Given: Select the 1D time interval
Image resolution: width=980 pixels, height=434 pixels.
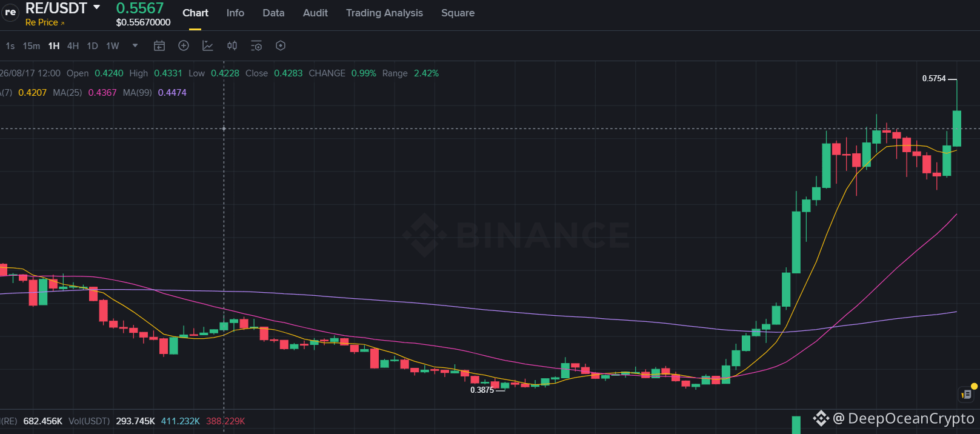Looking at the screenshot, I should pyautogui.click(x=92, y=46).
